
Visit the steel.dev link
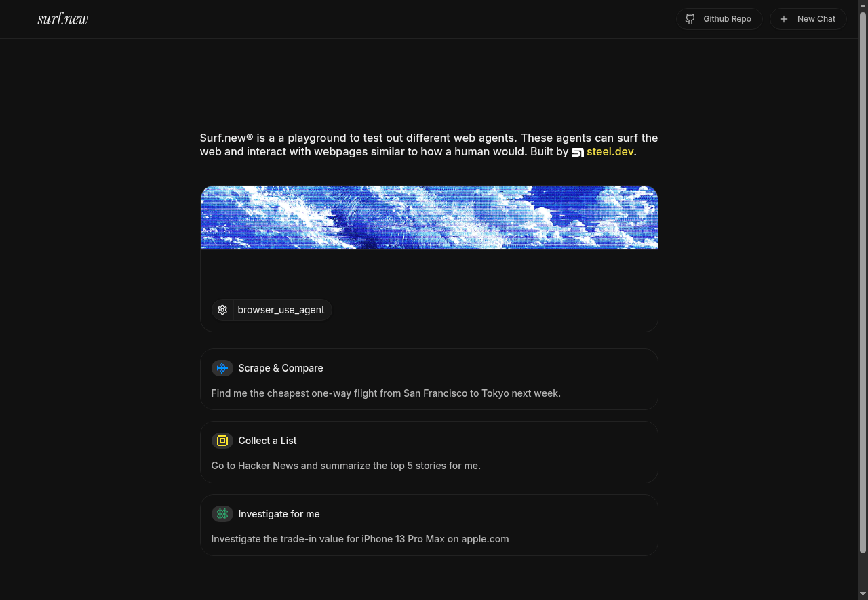610,152
